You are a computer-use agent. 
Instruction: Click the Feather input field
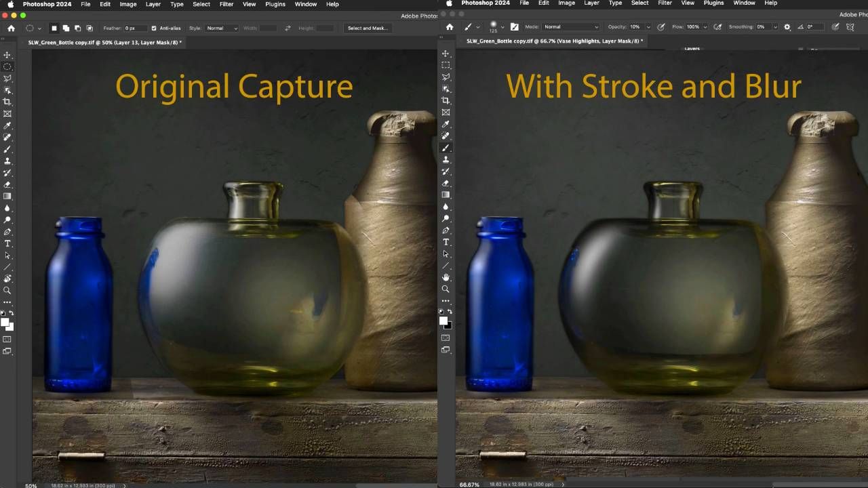(135, 28)
